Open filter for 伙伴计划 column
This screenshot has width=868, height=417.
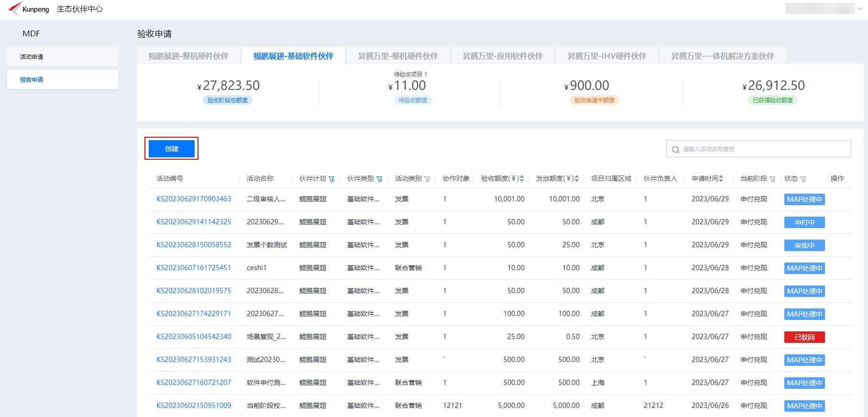[331, 179]
